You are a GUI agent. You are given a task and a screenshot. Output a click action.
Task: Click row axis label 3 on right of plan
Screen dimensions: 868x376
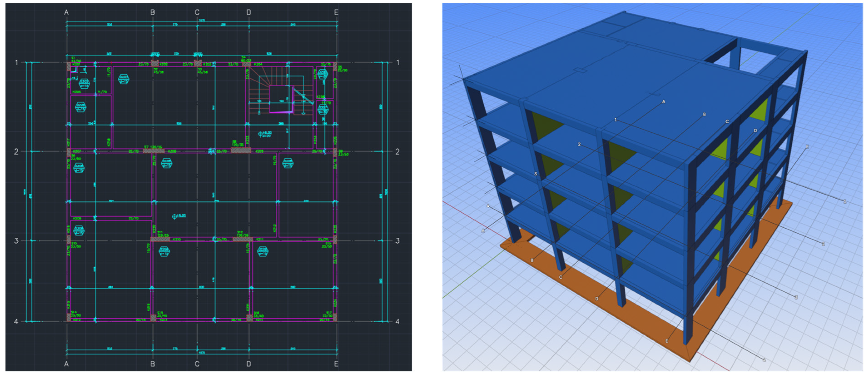pos(398,241)
